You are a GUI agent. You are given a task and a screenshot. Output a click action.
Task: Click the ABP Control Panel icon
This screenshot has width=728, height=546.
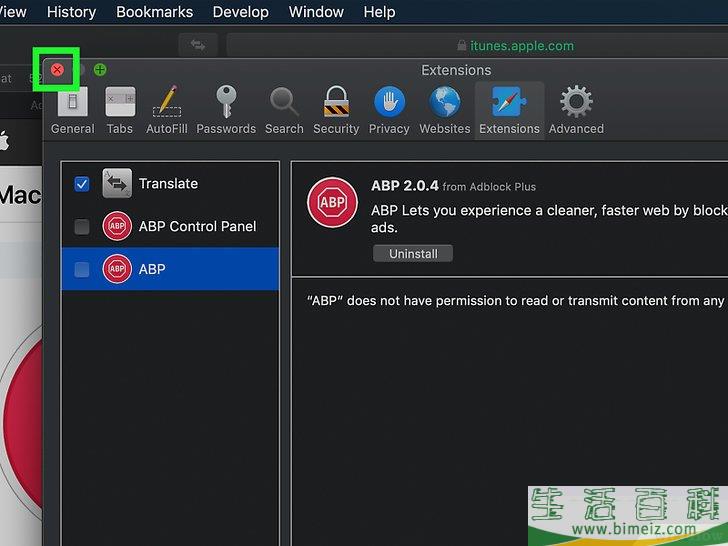coord(117,226)
